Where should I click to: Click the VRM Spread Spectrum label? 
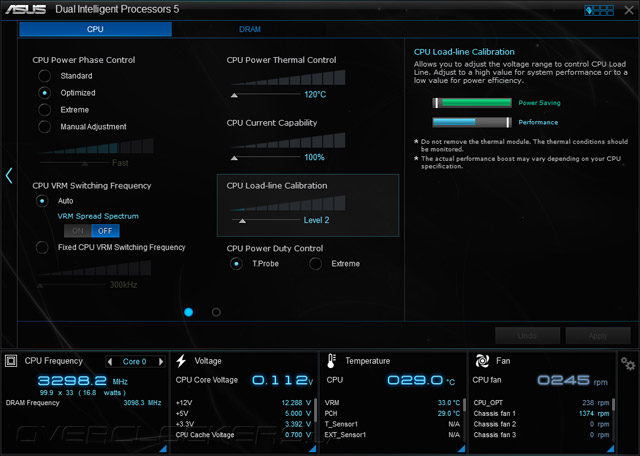tap(98, 216)
